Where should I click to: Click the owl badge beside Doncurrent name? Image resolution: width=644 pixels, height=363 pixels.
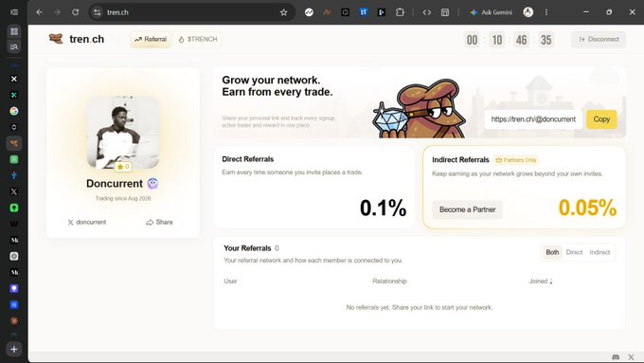pyautogui.click(x=152, y=183)
